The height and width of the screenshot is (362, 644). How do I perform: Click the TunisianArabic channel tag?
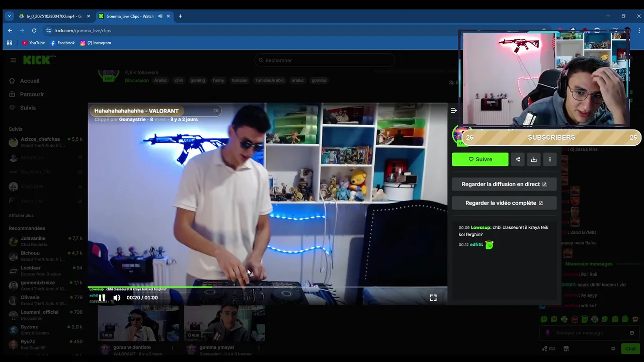coord(270,80)
